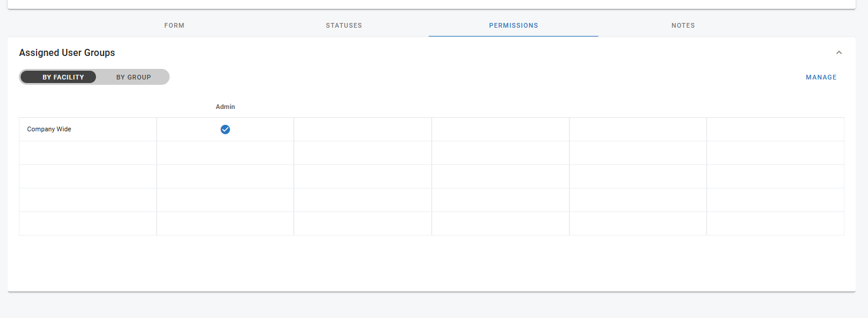The height and width of the screenshot is (318, 868).
Task: Switch to By Group view
Action: click(x=134, y=77)
